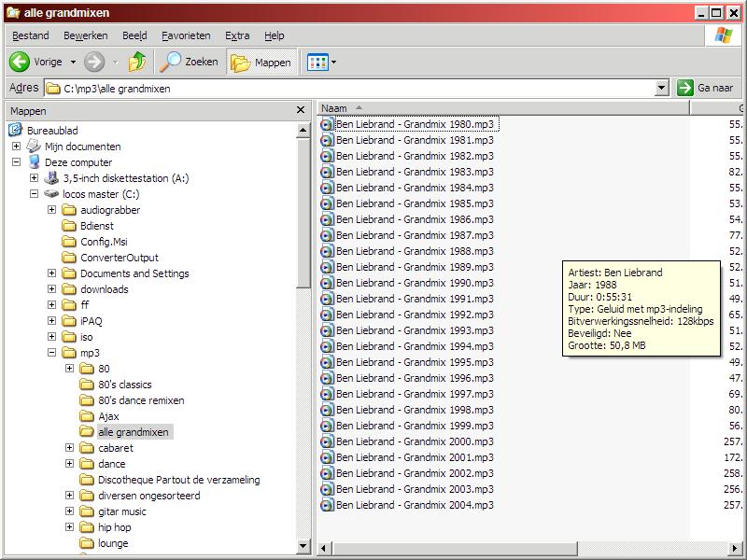
Task: Click the locos master (C:) drive icon
Action: [x=51, y=194]
